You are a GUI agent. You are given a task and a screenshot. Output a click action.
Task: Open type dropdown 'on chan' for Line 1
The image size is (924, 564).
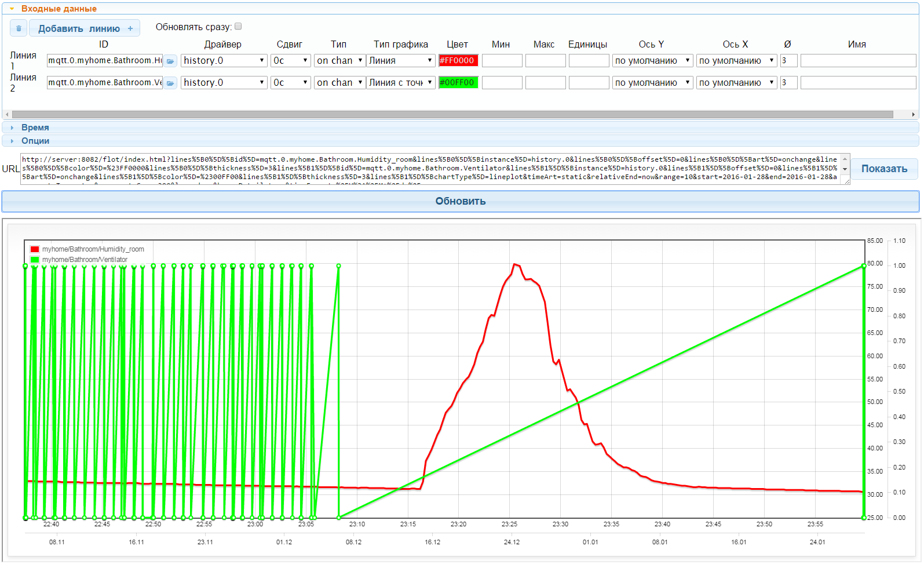click(x=339, y=60)
